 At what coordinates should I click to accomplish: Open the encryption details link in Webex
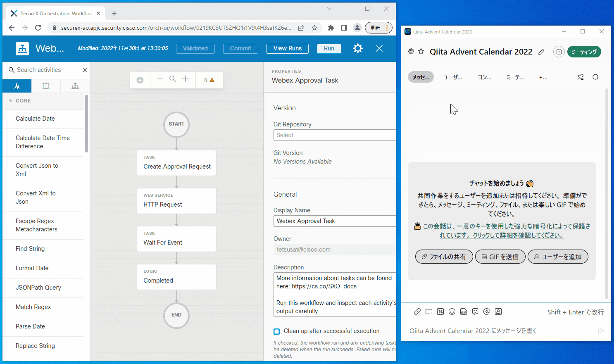click(502, 231)
